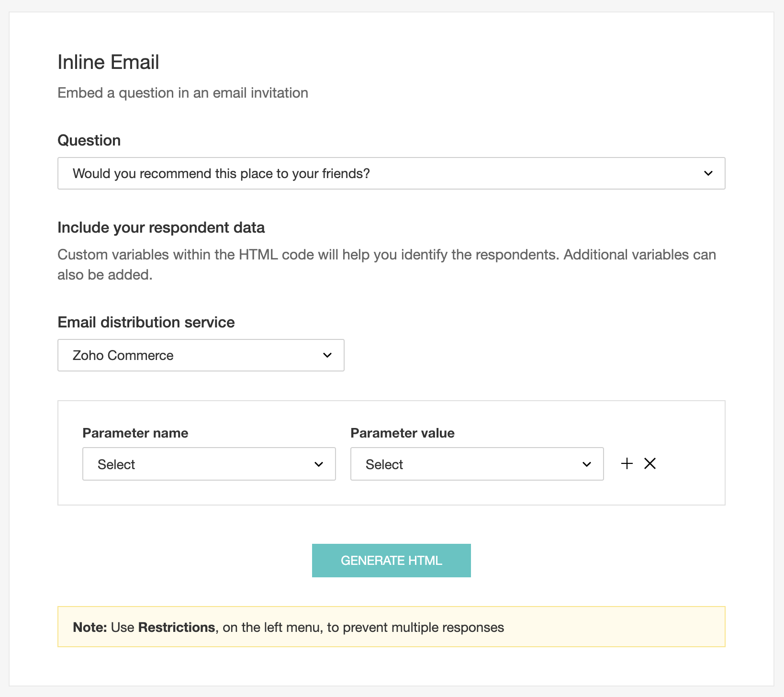This screenshot has width=784, height=697.
Task: Click the Parameter value label
Action: click(402, 433)
